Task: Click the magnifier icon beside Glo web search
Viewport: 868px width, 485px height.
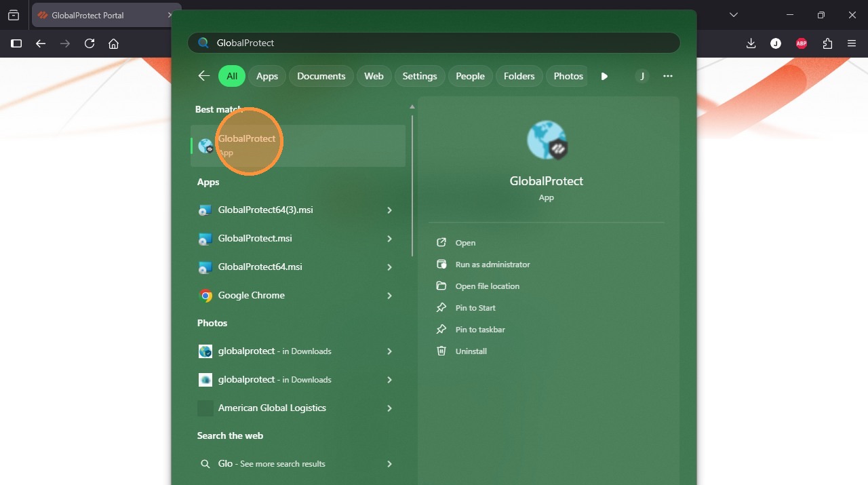Action: point(205,464)
